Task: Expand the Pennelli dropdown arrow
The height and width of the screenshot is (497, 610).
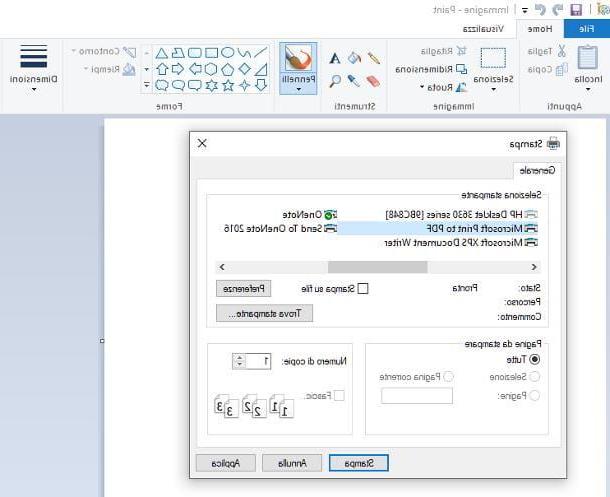Action: point(298,89)
